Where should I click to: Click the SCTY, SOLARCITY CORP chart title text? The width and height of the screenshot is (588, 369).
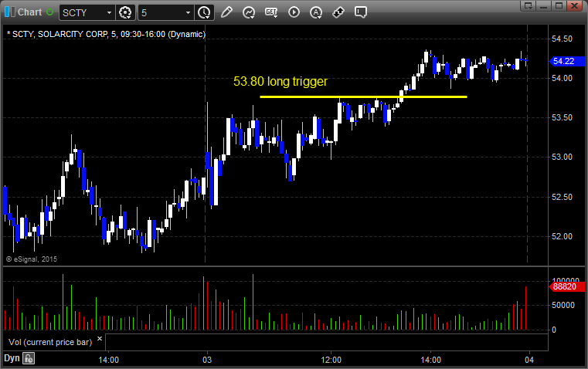point(106,34)
